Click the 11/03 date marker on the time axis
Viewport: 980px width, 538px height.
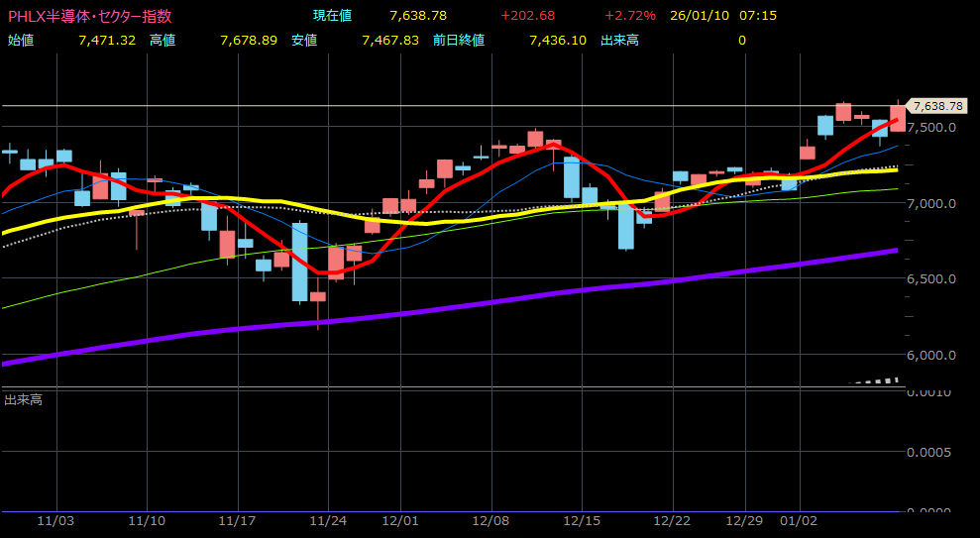coord(55,521)
